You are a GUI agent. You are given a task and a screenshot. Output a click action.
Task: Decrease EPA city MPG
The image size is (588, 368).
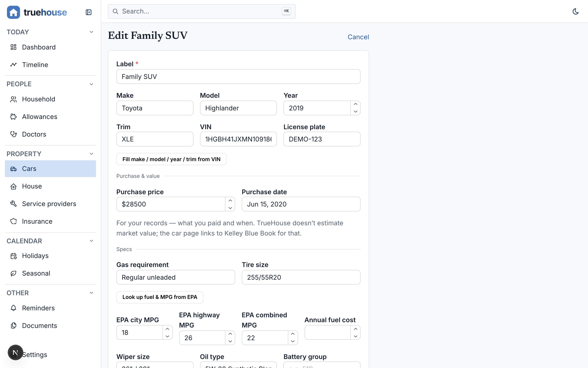(x=167, y=336)
